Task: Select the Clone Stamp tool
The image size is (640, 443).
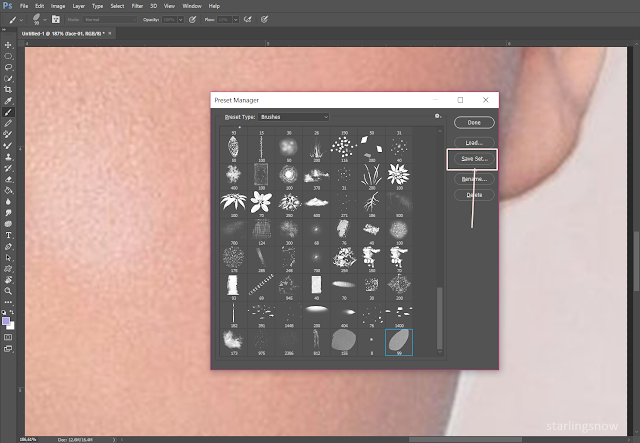Action: coord(8,157)
